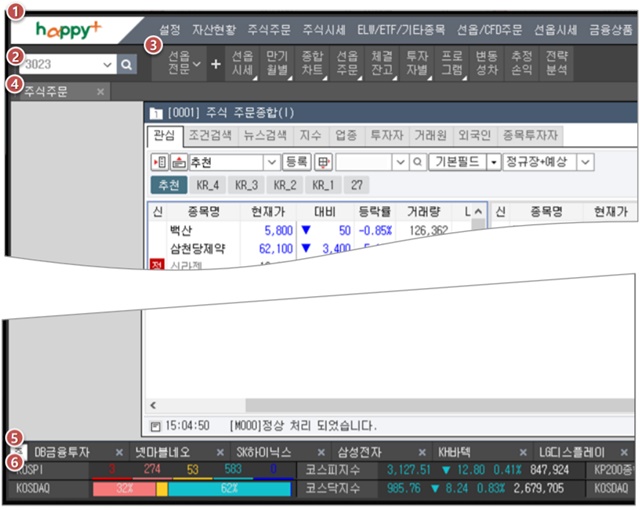
Task: Click the grid layout icon after 등록
Action: (x=323, y=162)
